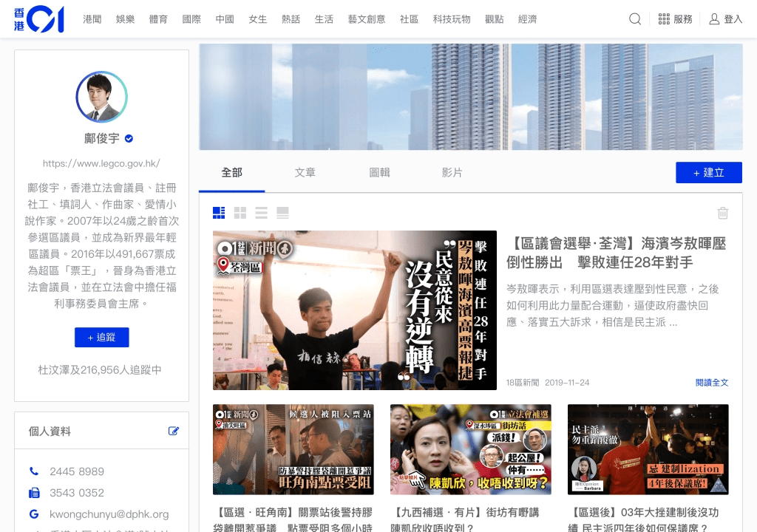This screenshot has width=757, height=532.
Task: Go to 體育 section
Action: (158, 19)
